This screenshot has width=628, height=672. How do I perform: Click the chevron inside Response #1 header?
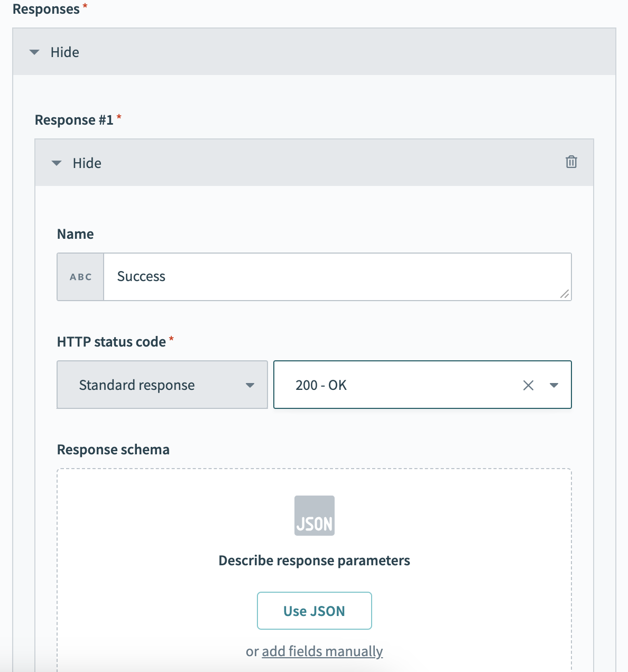point(57,163)
